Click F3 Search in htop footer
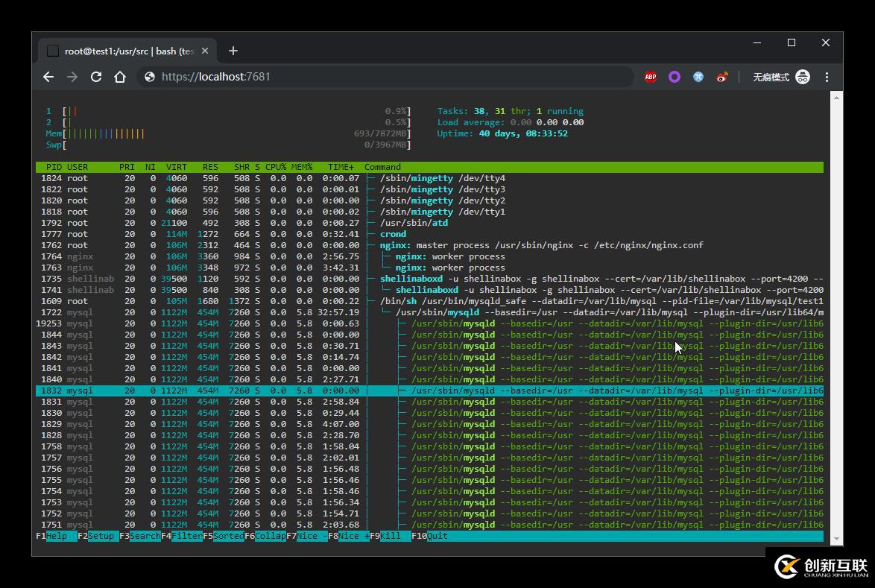 tap(144, 536)
